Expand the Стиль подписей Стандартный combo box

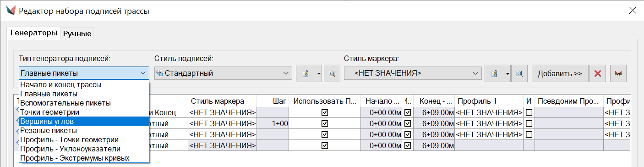tap(223, 73)
